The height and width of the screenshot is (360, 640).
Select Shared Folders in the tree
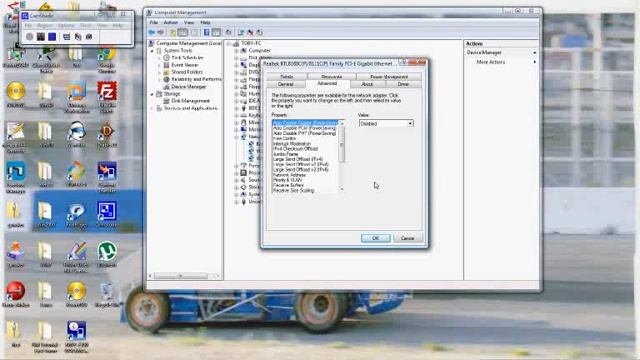(x=187, y=72)
